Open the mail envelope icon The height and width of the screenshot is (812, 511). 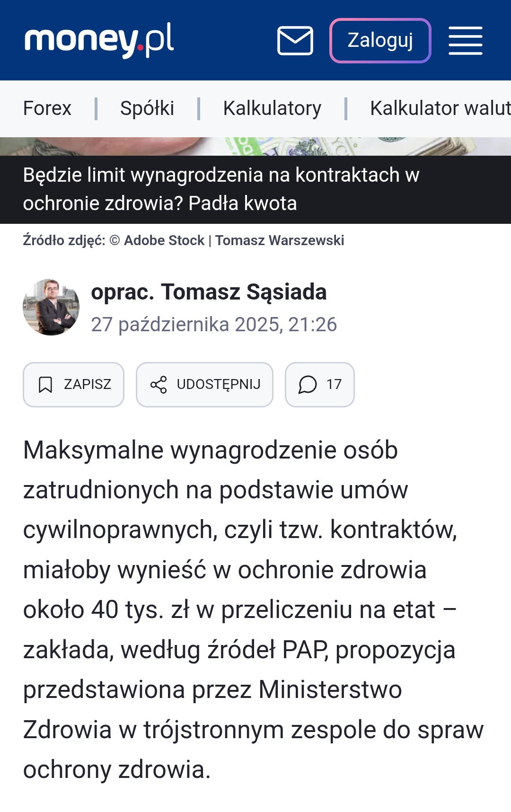click(295, 41)
